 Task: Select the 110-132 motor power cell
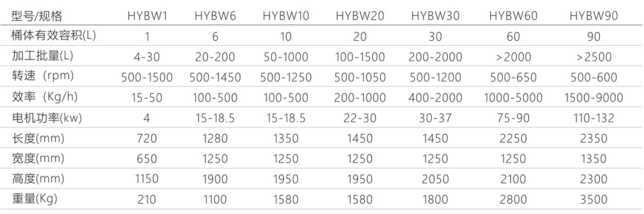594,118
